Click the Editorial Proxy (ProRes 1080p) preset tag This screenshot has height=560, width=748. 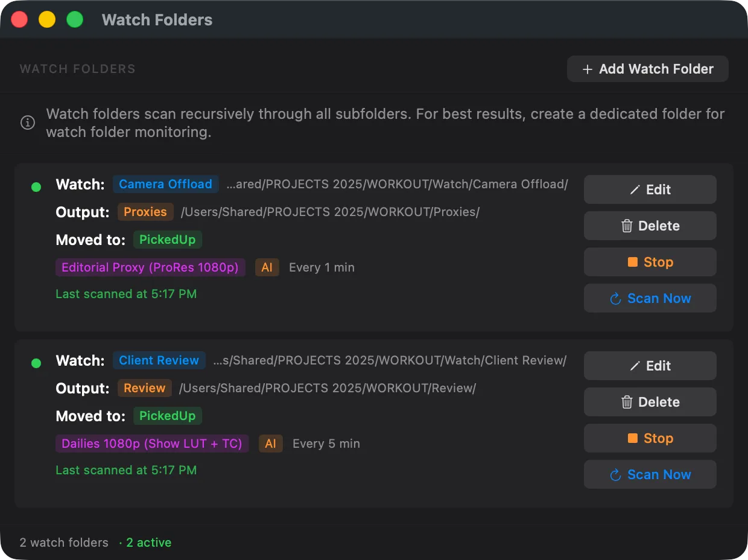tap(150, 267)
